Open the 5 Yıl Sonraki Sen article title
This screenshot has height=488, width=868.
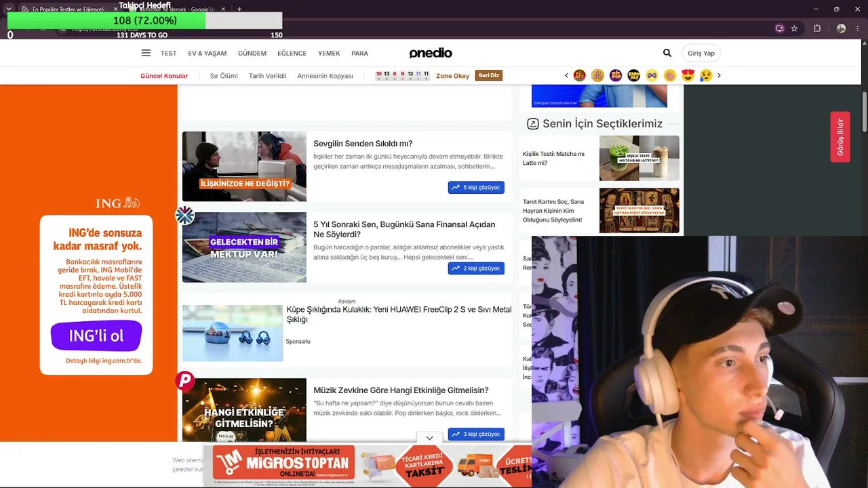point(404,229)
